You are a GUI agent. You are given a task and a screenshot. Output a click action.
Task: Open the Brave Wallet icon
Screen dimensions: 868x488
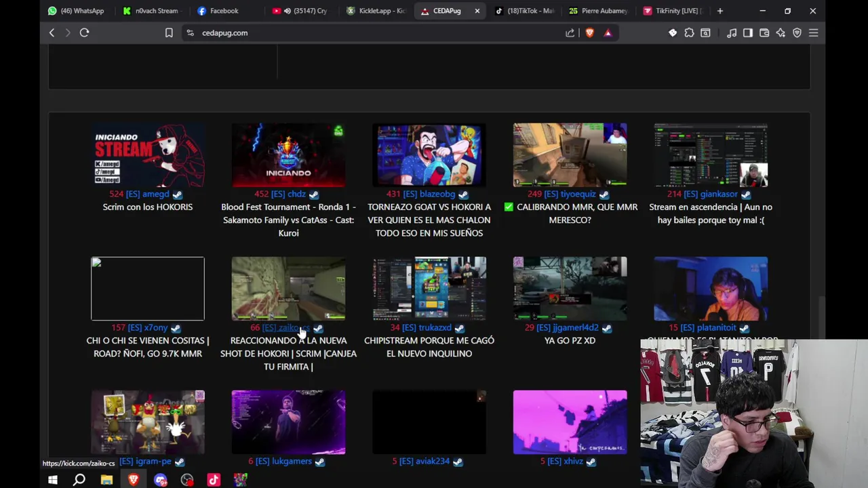[764, 33]
